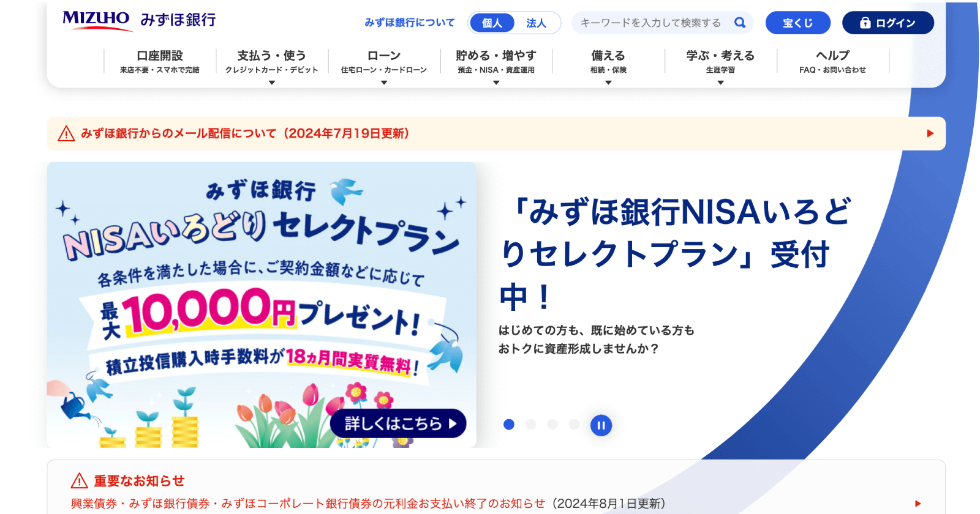Open 学ぶ・考える menu
This screenshot has height=514, width=980.
(720, 62)
